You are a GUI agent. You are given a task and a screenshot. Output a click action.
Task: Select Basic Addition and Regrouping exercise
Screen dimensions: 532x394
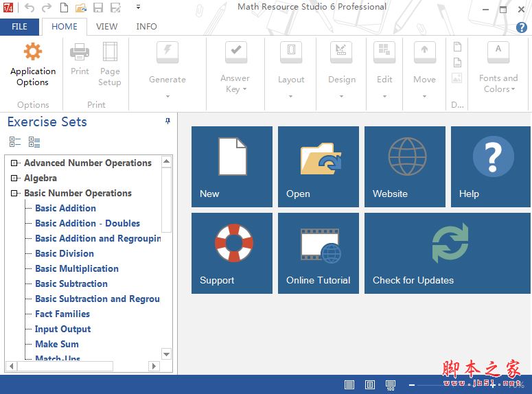98,239
